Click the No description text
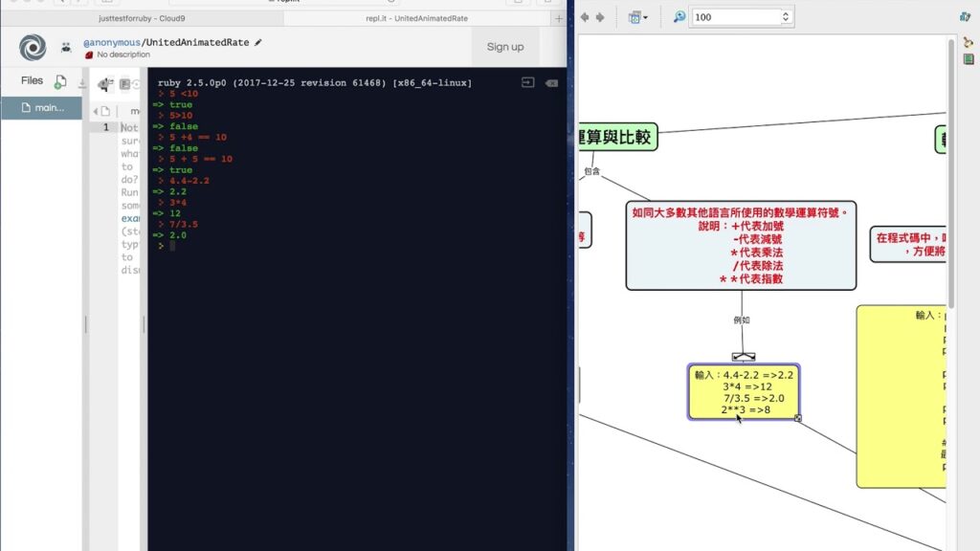 click(x=123, y=55)
